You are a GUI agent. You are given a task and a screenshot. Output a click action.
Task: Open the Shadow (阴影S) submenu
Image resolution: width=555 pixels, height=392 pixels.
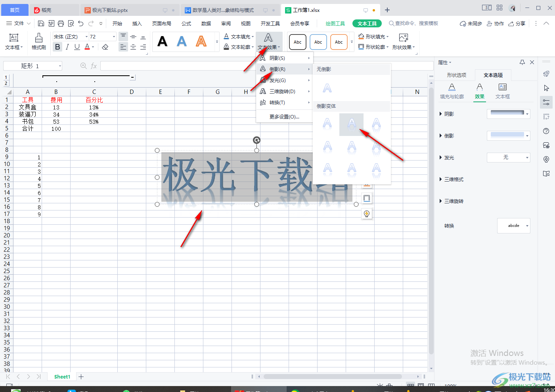click(285, 58)
